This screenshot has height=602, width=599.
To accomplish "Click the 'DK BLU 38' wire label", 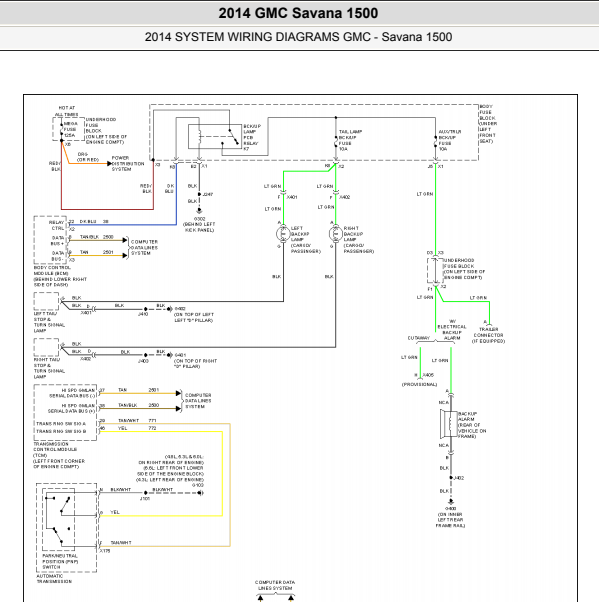I will (94, 222).
